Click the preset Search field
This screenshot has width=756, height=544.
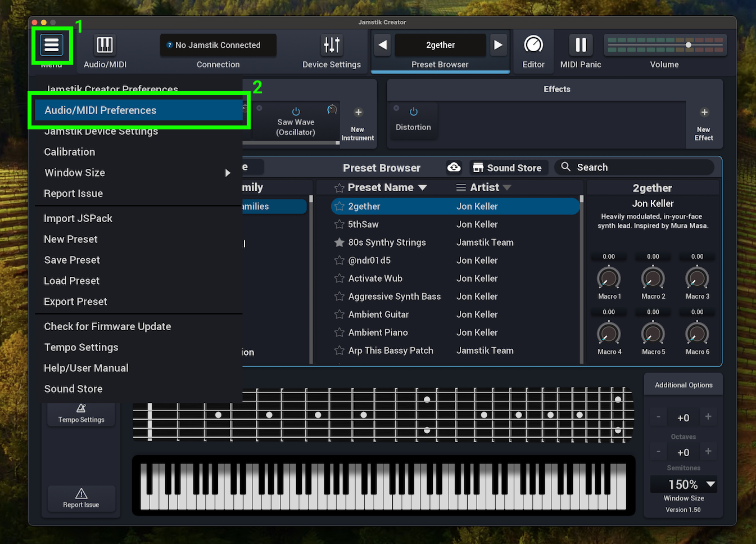tap(634, 168)
